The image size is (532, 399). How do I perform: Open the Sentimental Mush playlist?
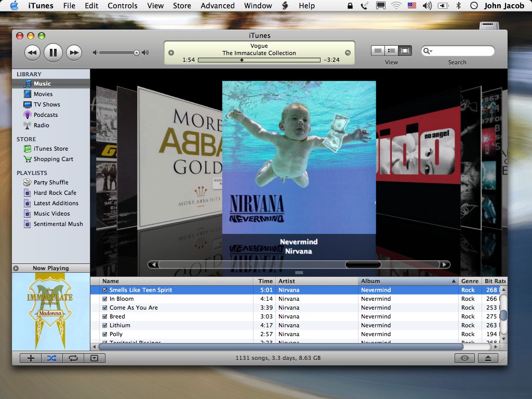coord(58,224)
